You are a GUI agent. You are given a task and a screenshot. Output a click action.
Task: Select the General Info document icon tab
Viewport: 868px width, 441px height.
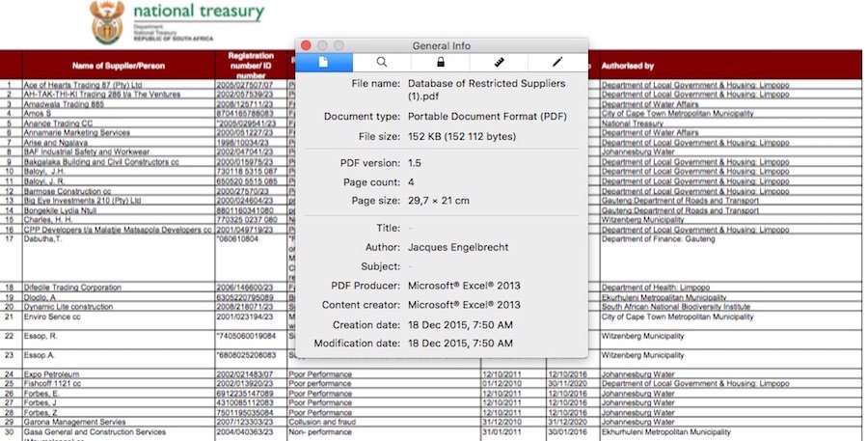click(x=324, y=62)
